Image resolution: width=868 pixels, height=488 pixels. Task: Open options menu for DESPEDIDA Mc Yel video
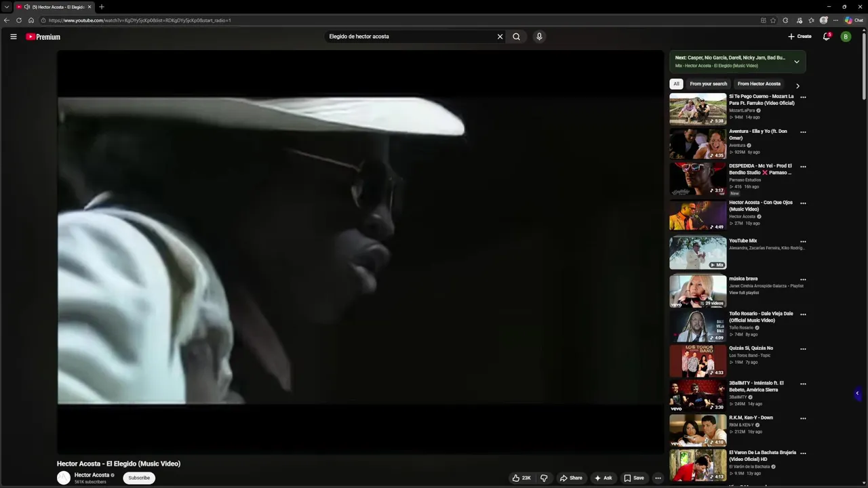[x=803, y=167]
